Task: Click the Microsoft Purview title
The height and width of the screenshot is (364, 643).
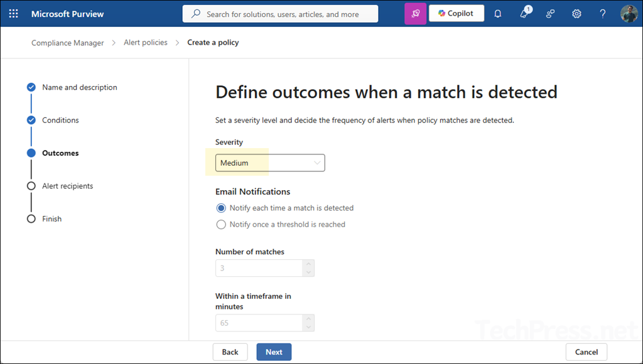Action: pyautogui.click(x=68, y=14)
